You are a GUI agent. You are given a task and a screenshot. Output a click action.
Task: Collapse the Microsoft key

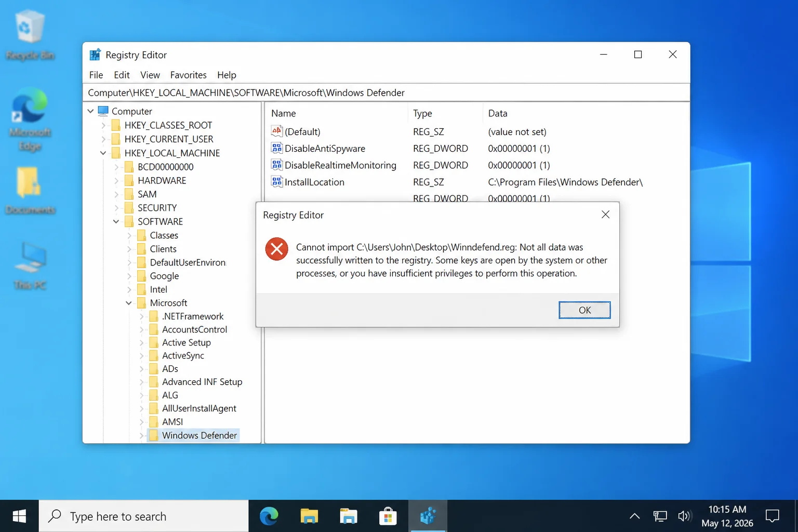coord(129,303)
